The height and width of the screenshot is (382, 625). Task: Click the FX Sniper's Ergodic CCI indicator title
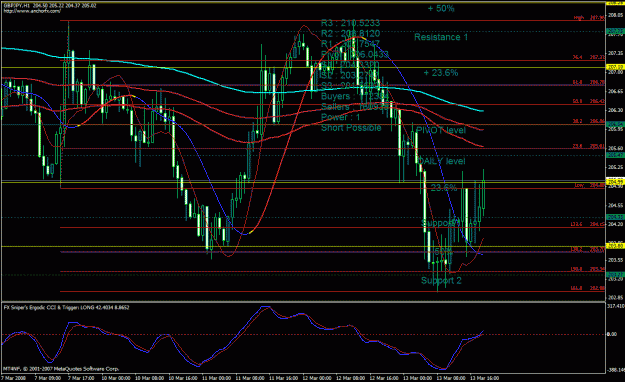coord(66,307)
